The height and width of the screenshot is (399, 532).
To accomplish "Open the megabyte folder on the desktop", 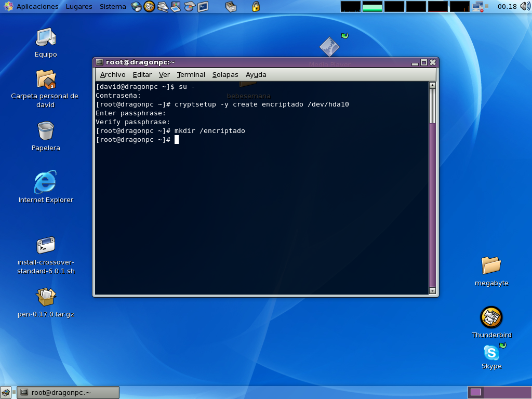I will point(491,265).
